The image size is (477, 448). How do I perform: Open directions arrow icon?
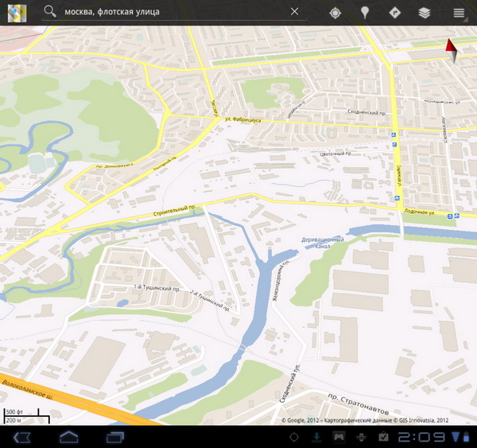(394, 13)
